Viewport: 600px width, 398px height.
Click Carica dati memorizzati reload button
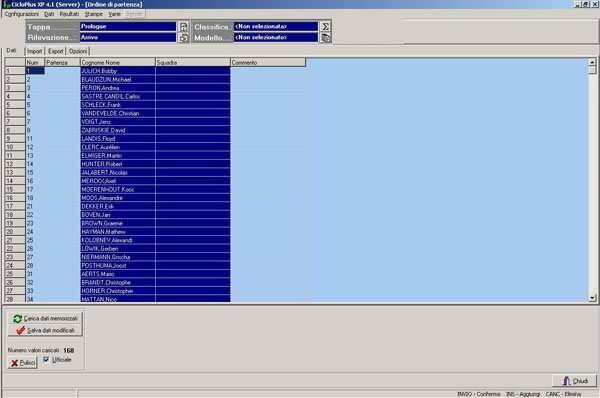[45, 318]
